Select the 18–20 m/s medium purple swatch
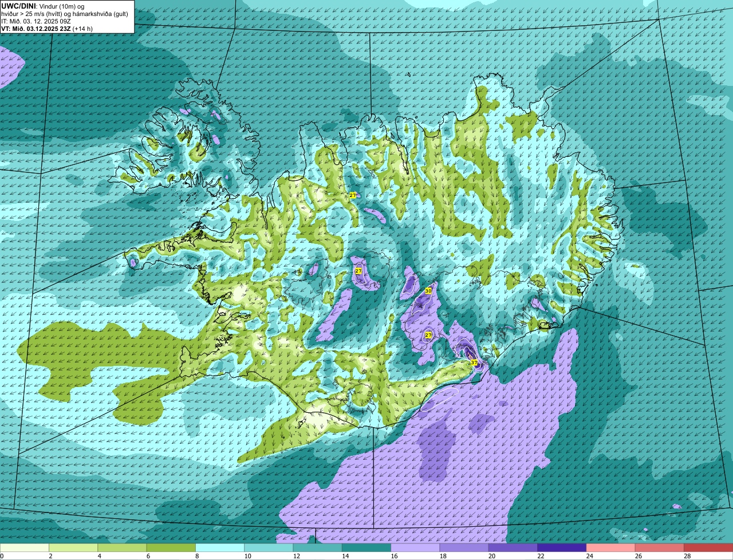The width and height of the screenshot is (733, 560). coord(464,548)
